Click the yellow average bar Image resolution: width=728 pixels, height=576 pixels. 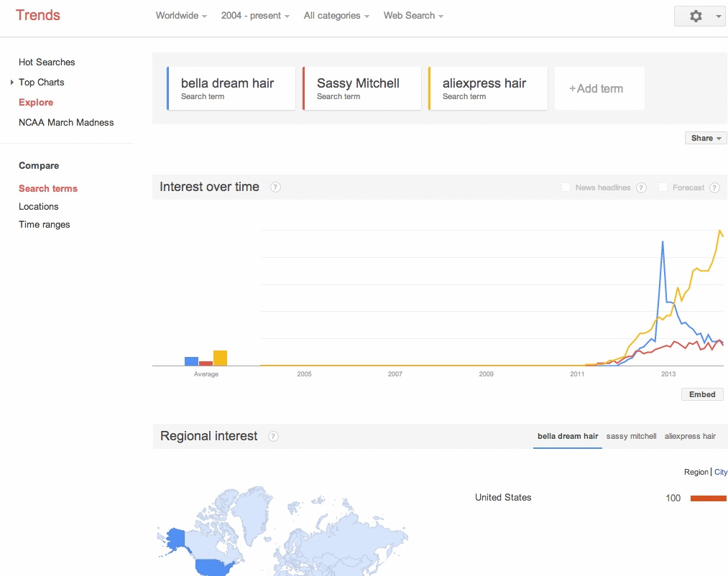tap(220, 358)
